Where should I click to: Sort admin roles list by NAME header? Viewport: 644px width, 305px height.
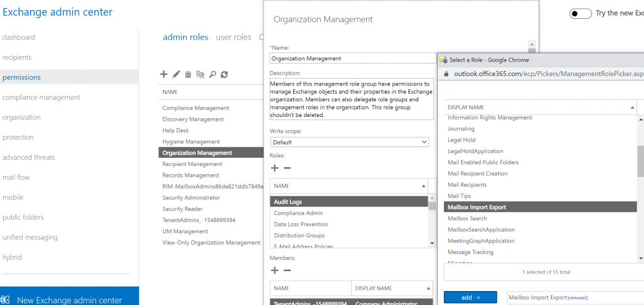tap(170, 92)
